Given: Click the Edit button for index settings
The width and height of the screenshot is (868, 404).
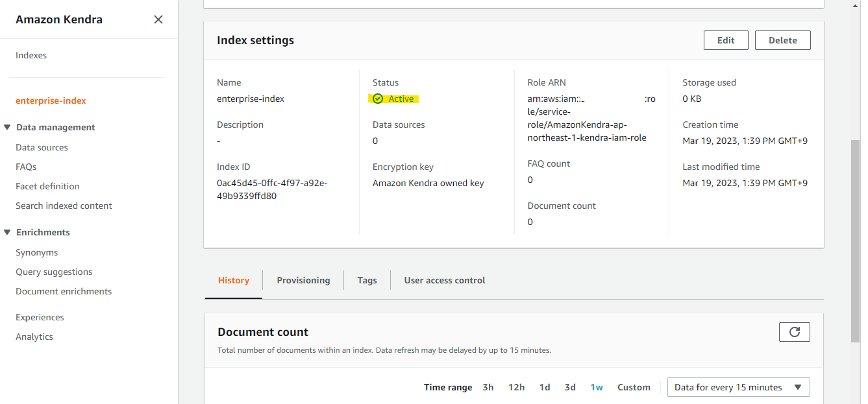Looking at the screenshot, I should pyautogui.click(x=726, y=40).
